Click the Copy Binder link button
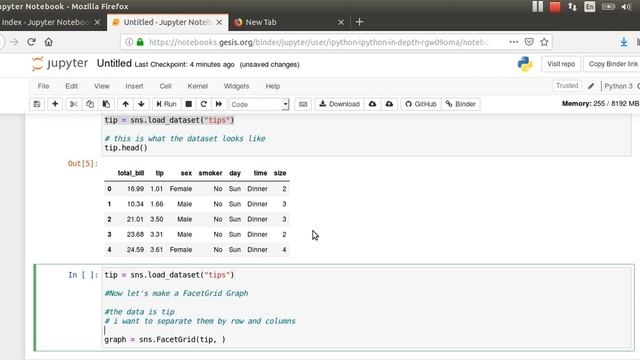The image size is (640, 360). coord(613,64)
